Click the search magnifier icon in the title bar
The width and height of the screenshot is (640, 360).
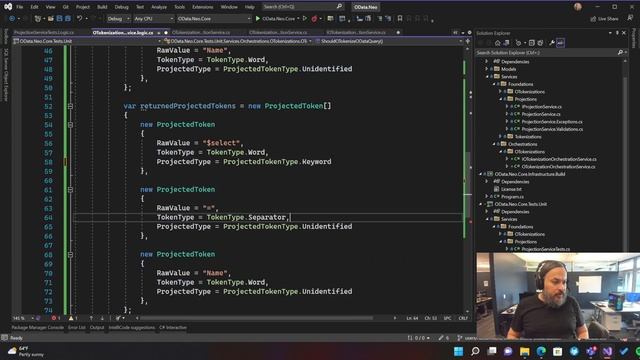pyautogui.click(x=339, y=7)
